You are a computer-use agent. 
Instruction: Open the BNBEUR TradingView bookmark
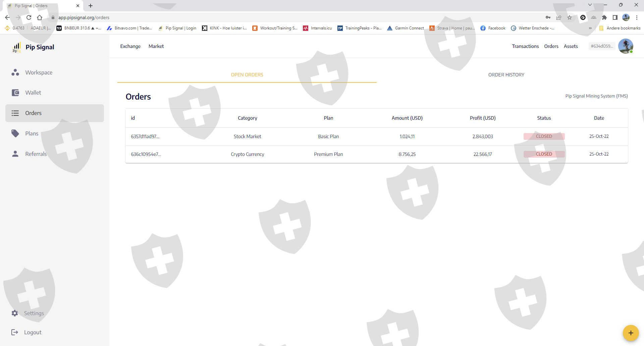tap(79, 28)
